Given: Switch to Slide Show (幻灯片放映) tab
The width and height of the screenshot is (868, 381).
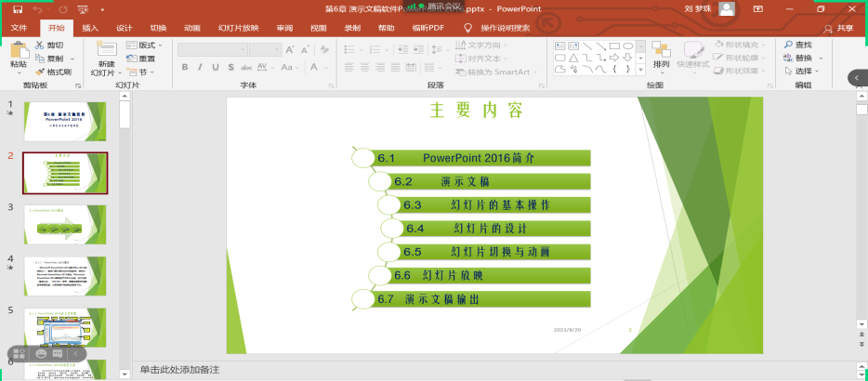Looking at the screenshot, I should coord(238,28).
